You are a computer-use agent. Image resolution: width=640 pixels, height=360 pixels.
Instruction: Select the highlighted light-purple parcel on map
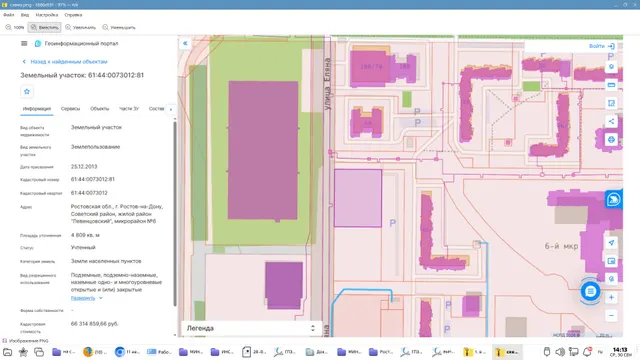[358, 198]
